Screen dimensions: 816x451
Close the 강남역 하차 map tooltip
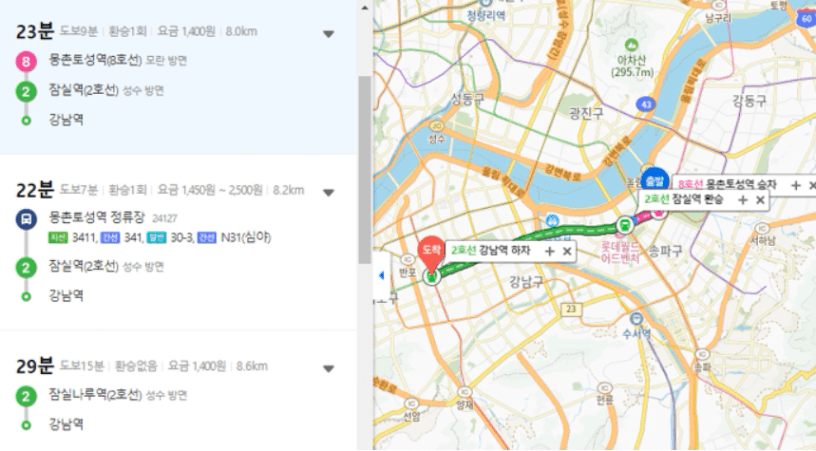point(567,250)
